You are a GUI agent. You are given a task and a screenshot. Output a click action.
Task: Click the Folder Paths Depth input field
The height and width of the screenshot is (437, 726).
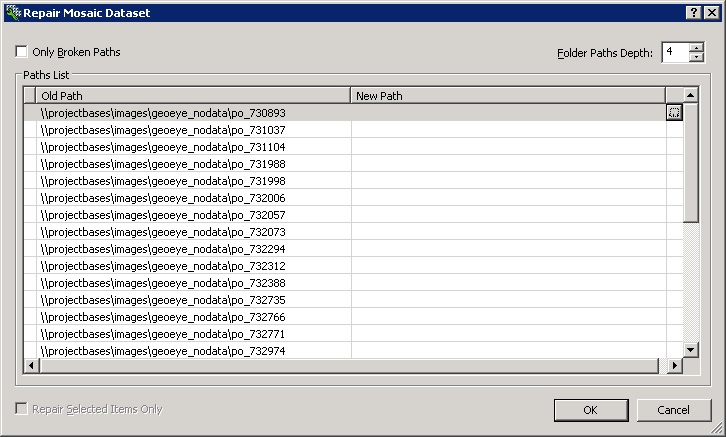click(673, 52)
